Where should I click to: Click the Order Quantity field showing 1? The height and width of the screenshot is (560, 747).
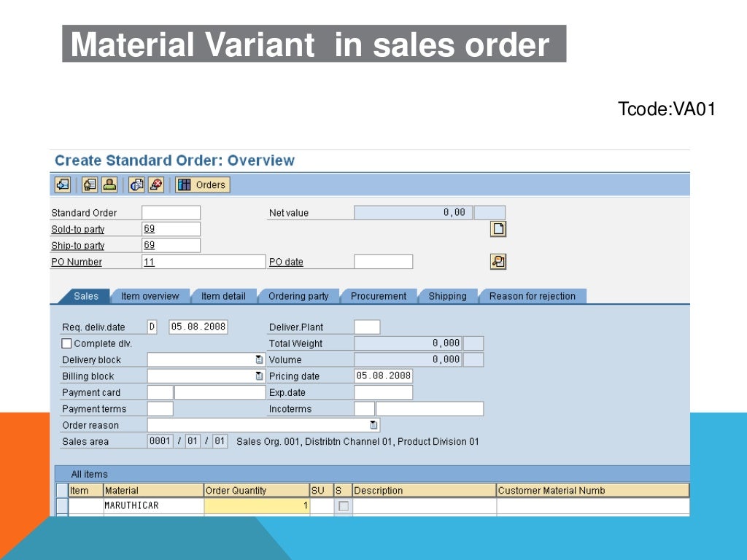pos(257,506)
